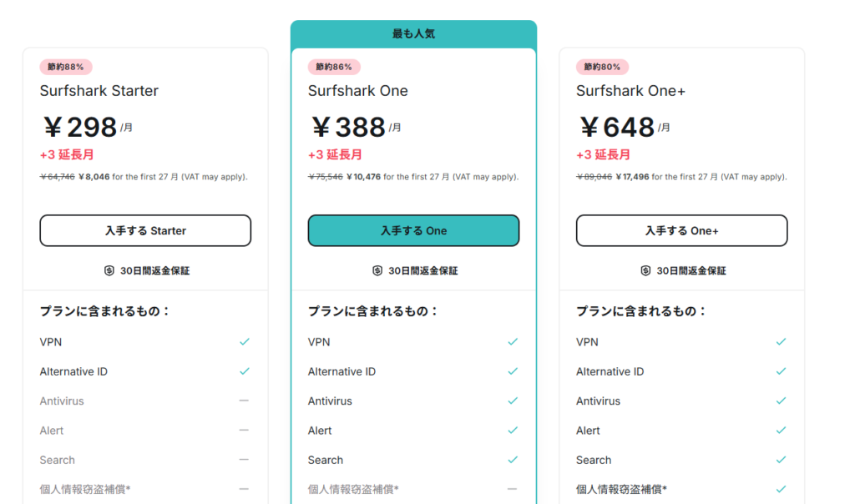Click the Alternative ID checkmark in One+
This screenshot has height=504, width=855.
point(781,371)
